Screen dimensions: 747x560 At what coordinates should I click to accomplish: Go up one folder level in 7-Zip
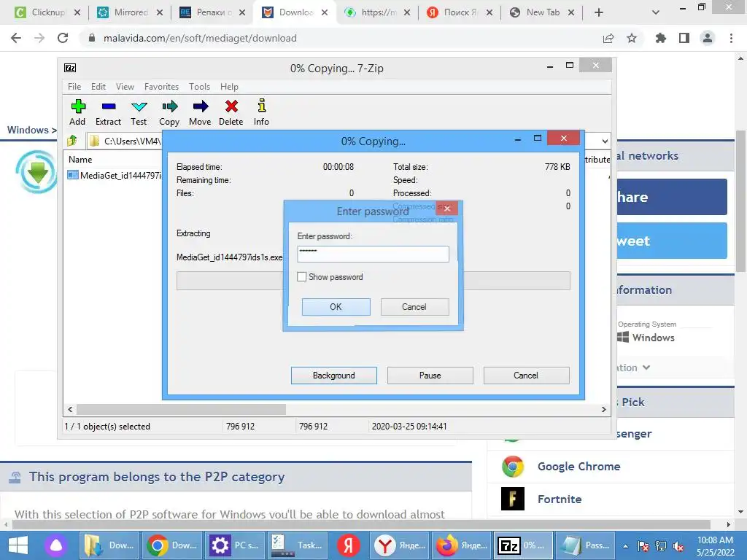(x=72, y=141)
